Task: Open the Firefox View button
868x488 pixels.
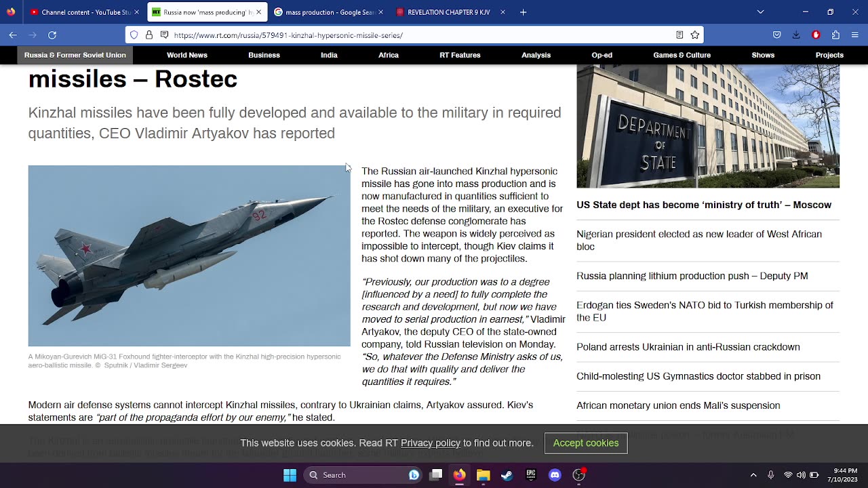Action: point(11,12)
